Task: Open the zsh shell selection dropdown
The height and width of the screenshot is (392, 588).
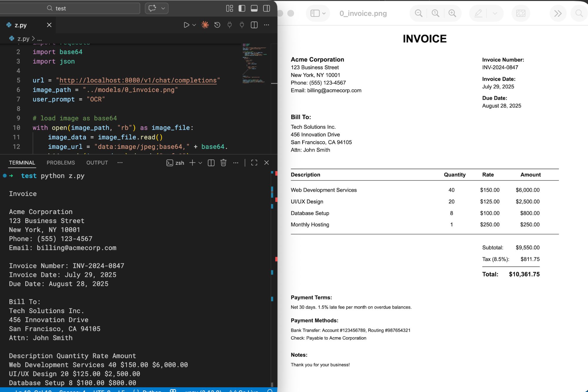Action: click(x=201, y=163)
